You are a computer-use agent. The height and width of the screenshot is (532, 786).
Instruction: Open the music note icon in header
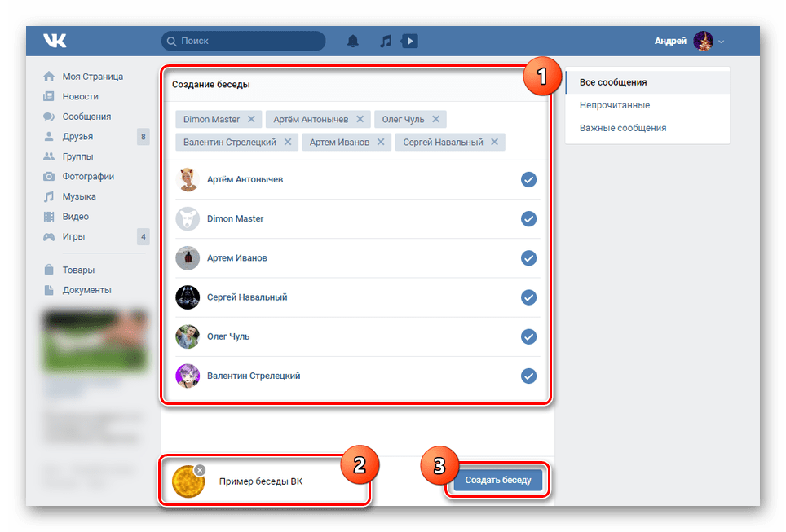tap(385, 41)
